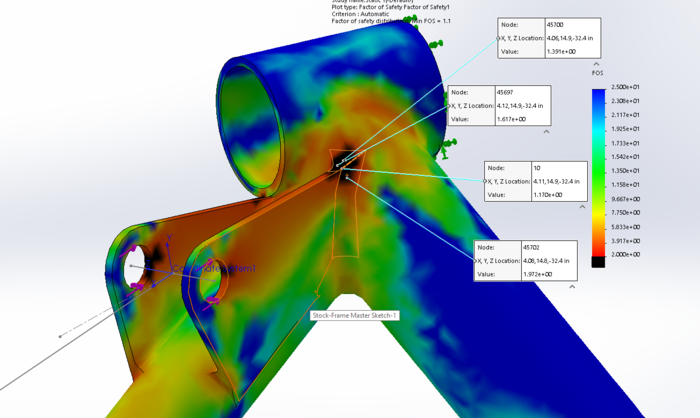Click the Stock-Frame Master Sketch-1 tooltip
The width and height of the screenshot is (700, 418).
click(x=354, y=315)
